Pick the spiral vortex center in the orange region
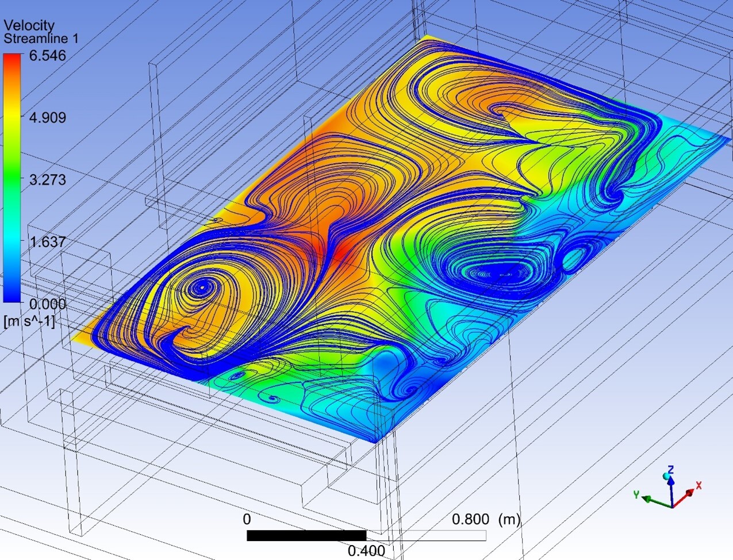Image resolution: width=733 pixels, height=560 pixels. (x=202, y=285)
